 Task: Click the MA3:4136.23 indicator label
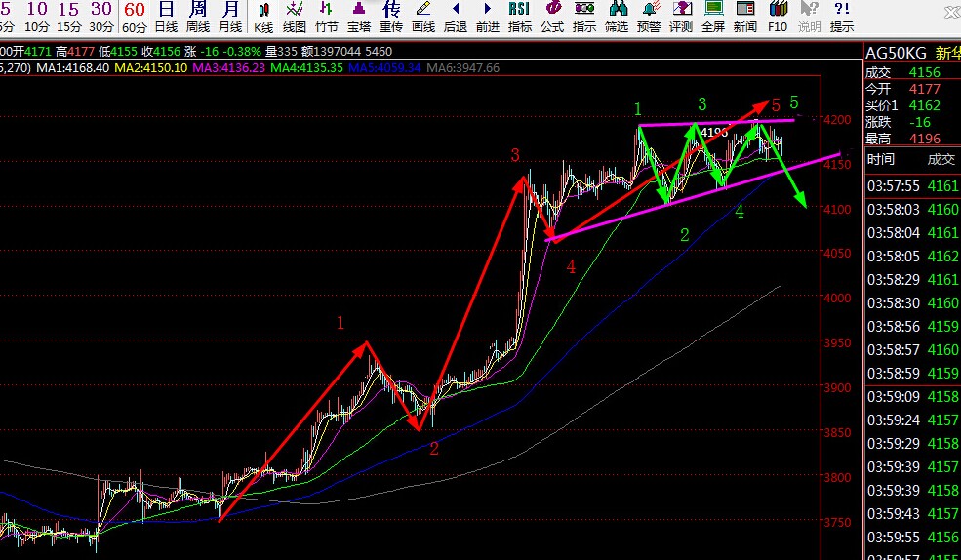tap(229, 68)
